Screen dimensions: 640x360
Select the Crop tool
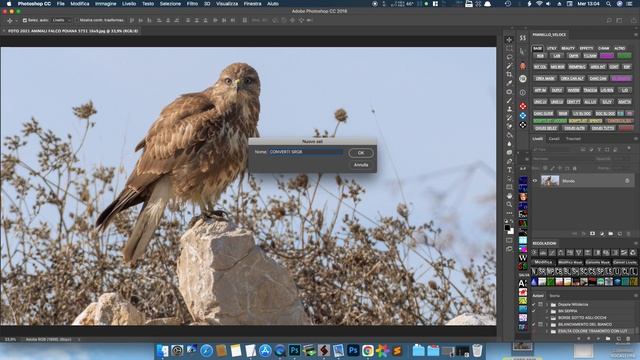point(509,74)
